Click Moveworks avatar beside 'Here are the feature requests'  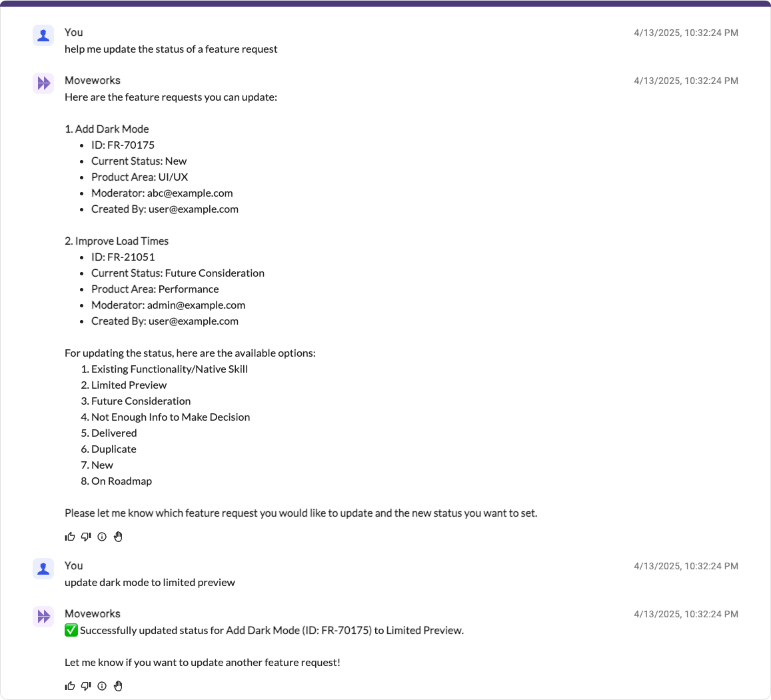tap(43, 83)
